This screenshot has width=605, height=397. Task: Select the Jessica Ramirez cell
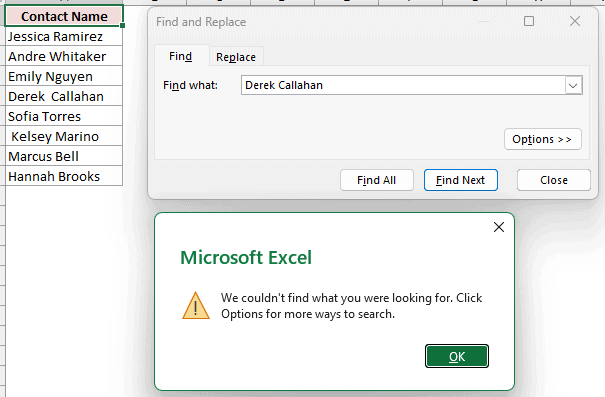(64, 36)
